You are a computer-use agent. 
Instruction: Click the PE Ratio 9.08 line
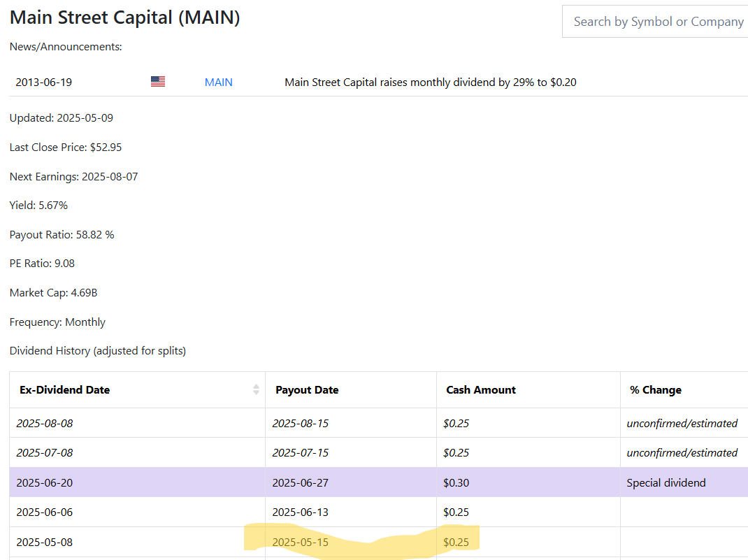coord(42,264)
